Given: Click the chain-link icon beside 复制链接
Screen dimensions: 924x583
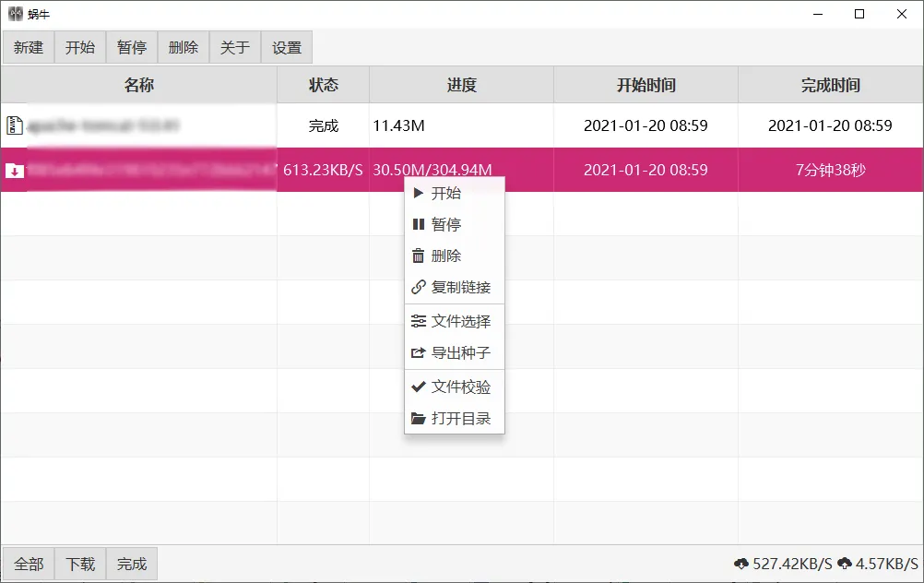Looking at the screenshot, I should [x=419, y=287].
